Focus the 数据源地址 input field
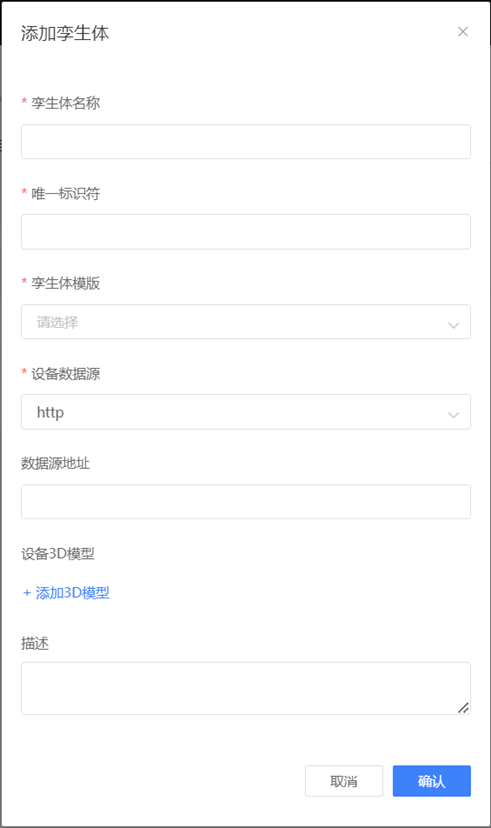Viewport: 491px width, 828px height. point(246,502)
